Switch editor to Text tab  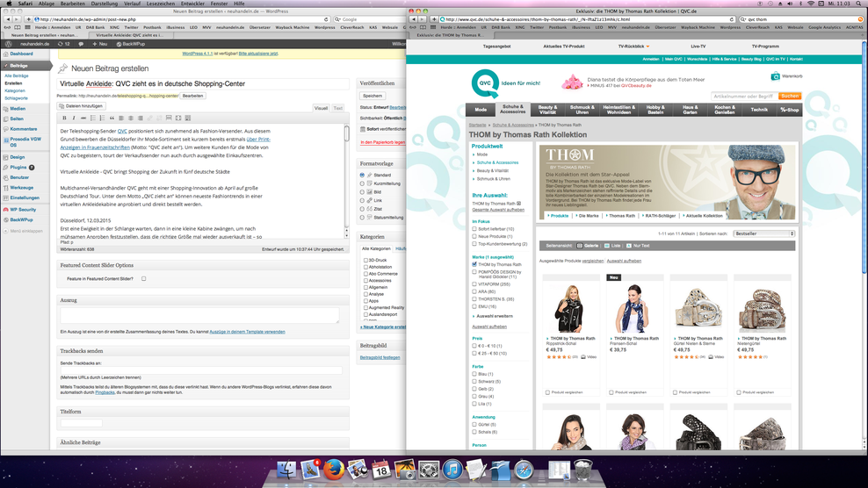[x=337, y=109]
